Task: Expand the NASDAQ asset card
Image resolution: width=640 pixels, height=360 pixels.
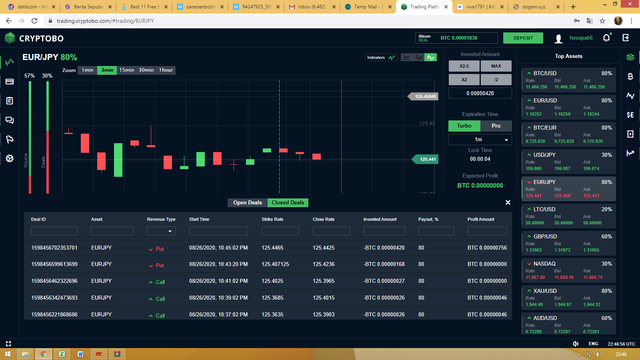Action: pos(568,270)
